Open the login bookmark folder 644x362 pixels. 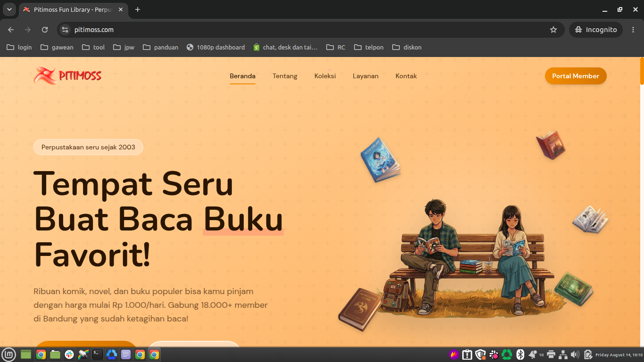click(19, 47)
